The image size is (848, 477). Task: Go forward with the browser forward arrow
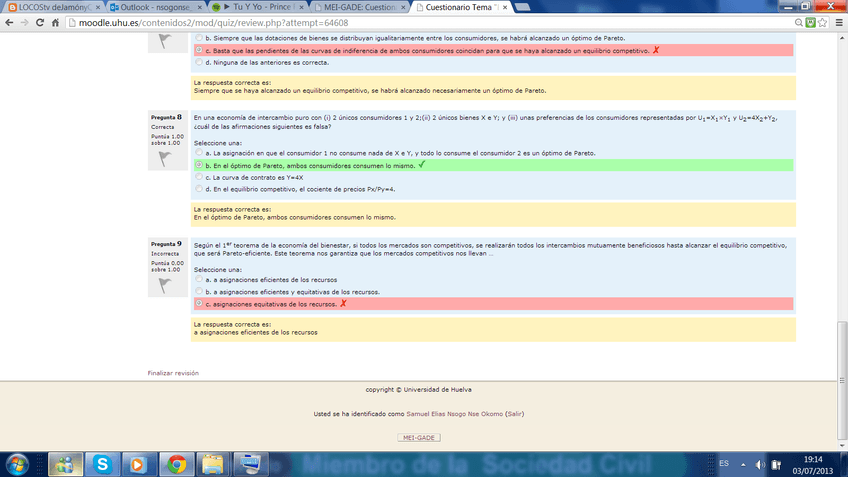coord(24,23)
